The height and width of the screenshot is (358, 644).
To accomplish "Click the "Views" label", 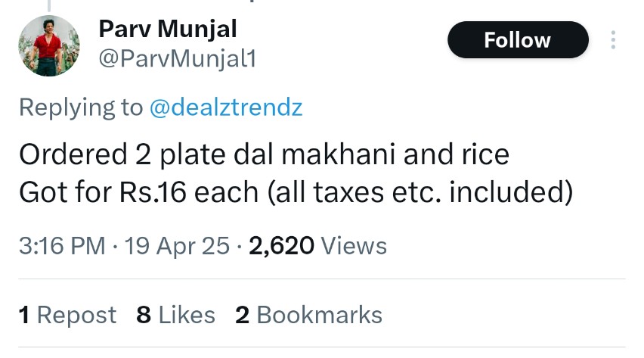I will point(354,246).
